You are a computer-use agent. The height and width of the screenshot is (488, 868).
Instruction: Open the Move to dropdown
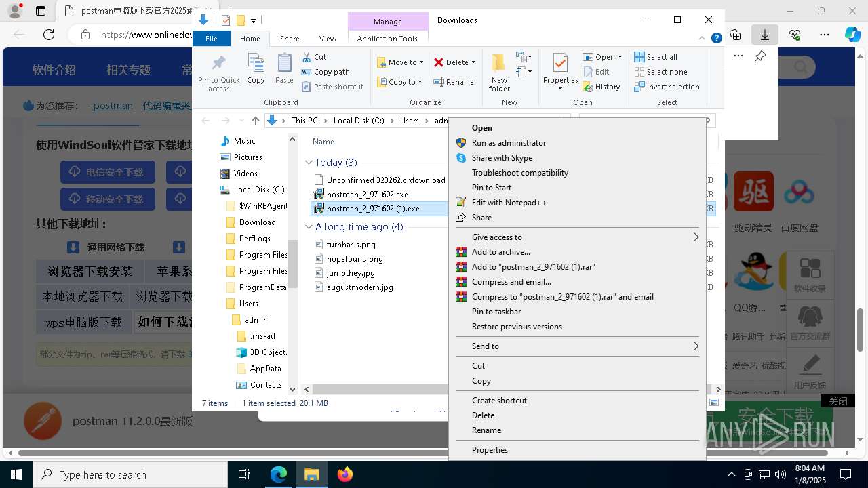[x=400, y=62]
